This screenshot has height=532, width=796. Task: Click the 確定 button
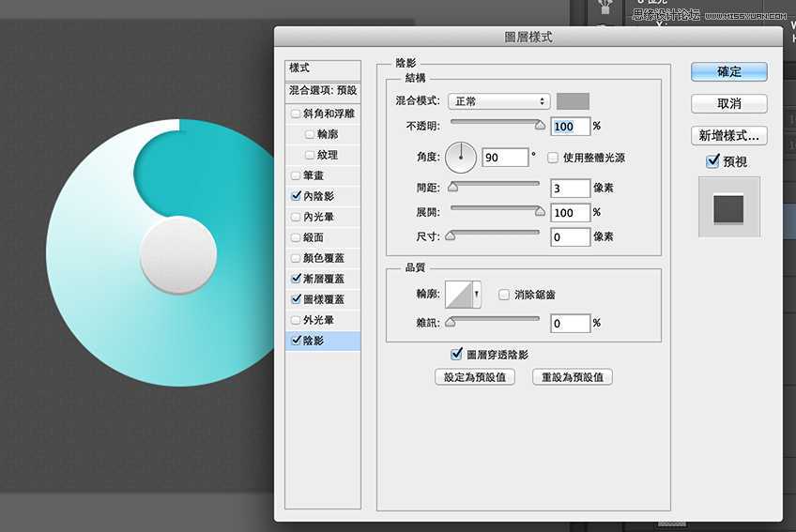click(x=728, y=71)
